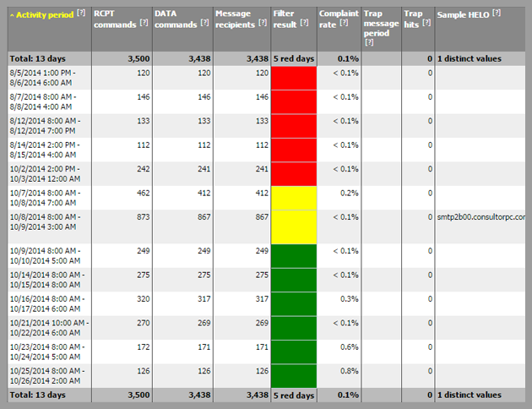The width and height of the screenshot is (532, 409).
Task: Click the Complaint rate column header
Action: pyautogui.click(x=339, y=19)
